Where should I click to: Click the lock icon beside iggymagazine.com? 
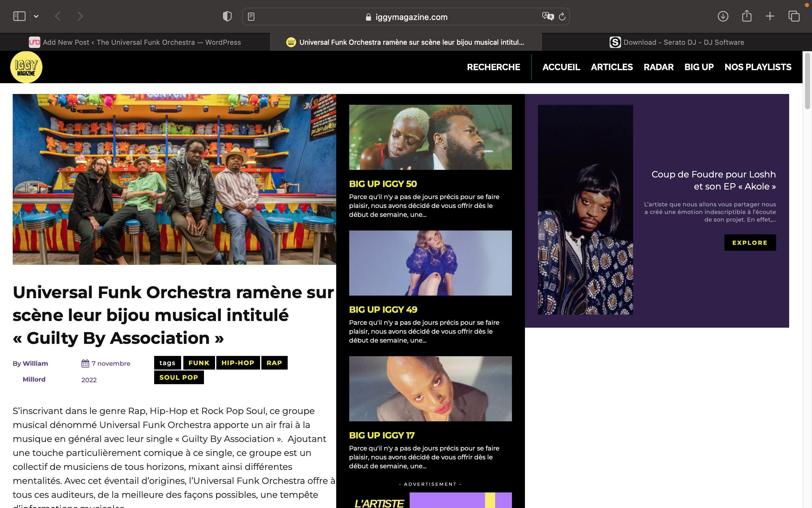(368, 17)
